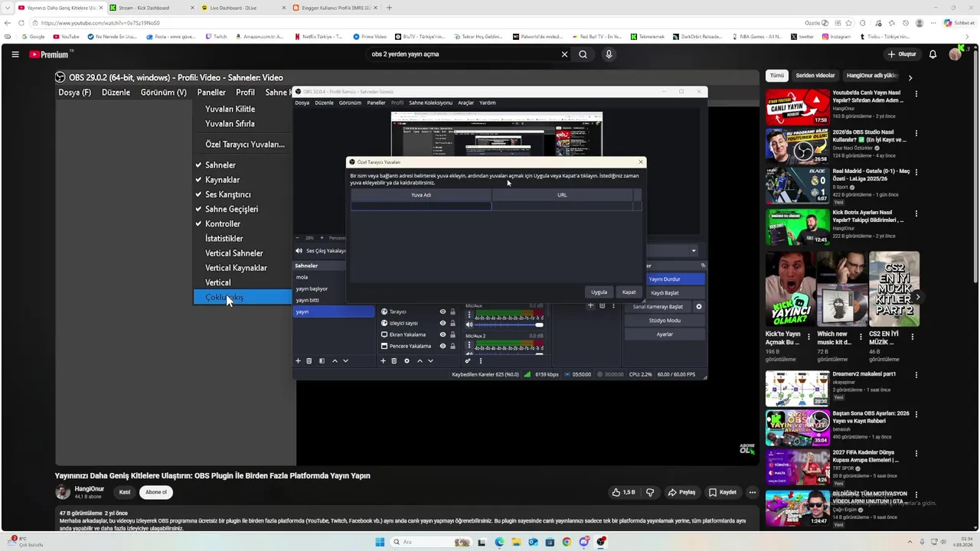Screen dimensions: 980x551
Task: Clear the YouTube search text
Action: pyautogui.click(x=564, y=54)
